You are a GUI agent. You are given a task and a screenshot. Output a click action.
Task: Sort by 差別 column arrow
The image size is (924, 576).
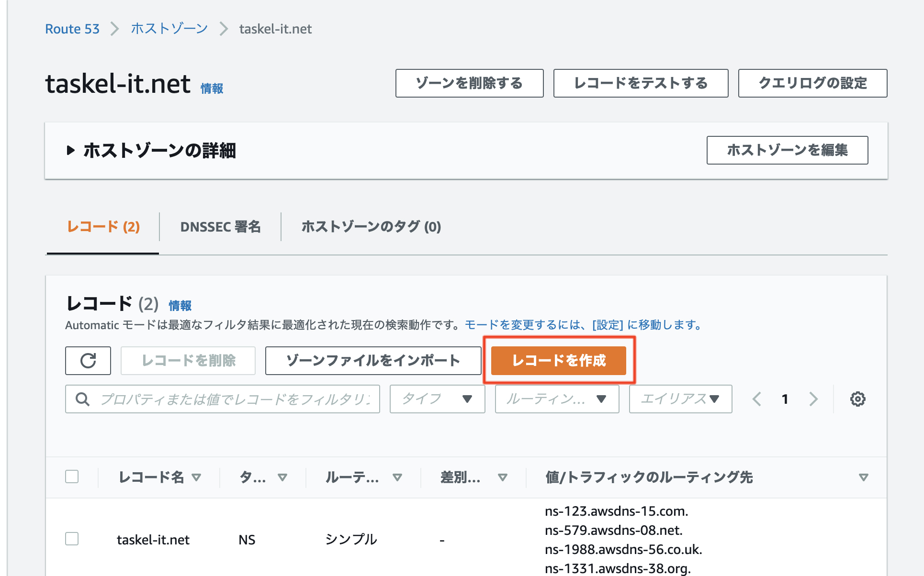point(502,477)
